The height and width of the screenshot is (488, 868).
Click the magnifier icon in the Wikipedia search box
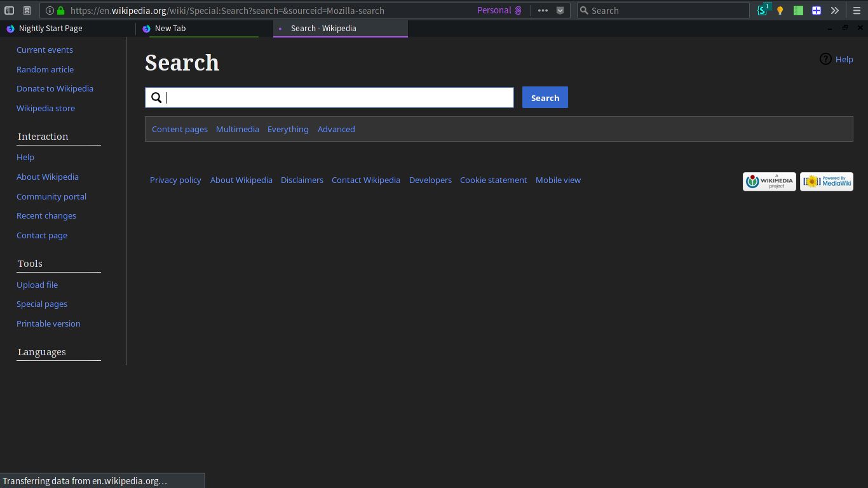[156, 97]
